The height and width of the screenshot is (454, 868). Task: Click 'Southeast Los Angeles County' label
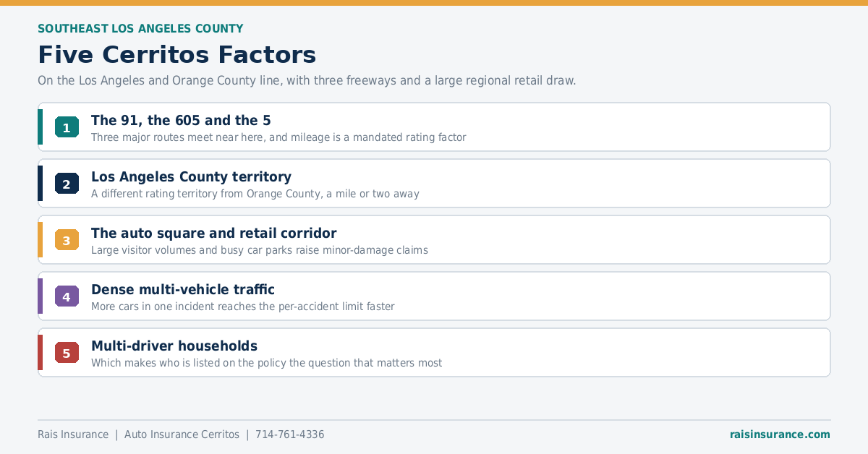140,29
